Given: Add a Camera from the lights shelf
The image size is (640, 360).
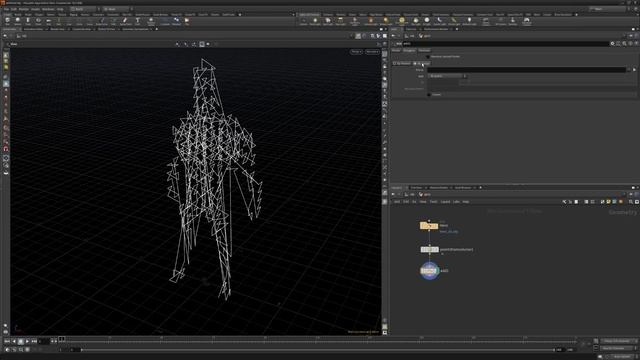Looking at the screenshot, I should [303, 21].
